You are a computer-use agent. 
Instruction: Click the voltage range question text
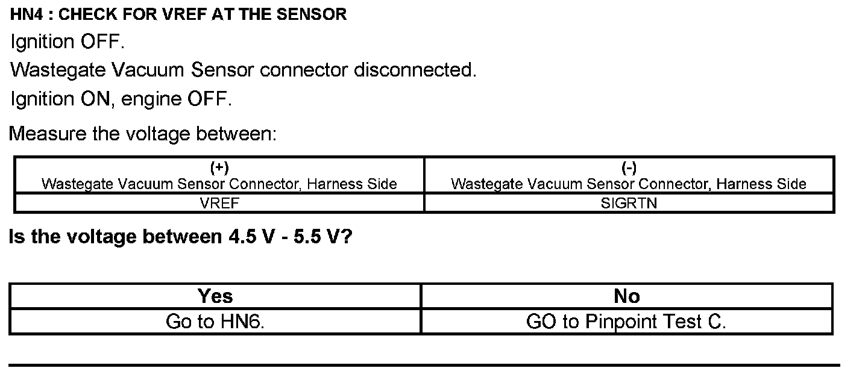click(180, 237)
